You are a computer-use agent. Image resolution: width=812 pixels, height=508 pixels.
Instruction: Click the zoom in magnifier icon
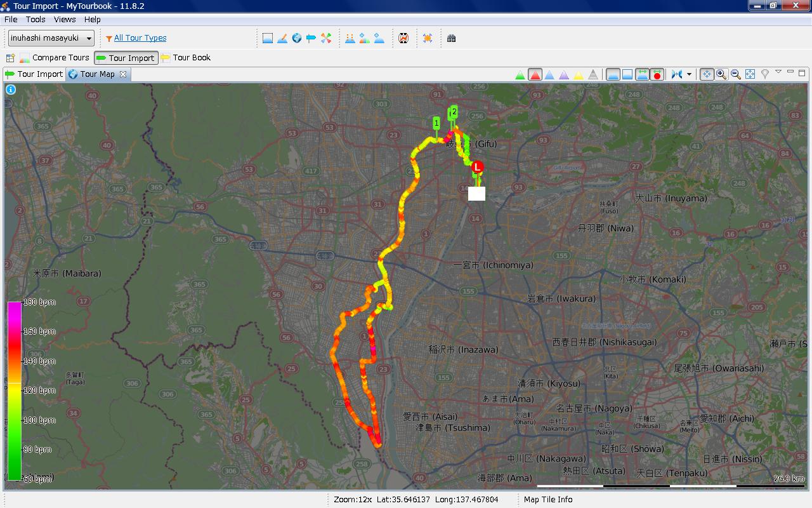tap(721, 74)
